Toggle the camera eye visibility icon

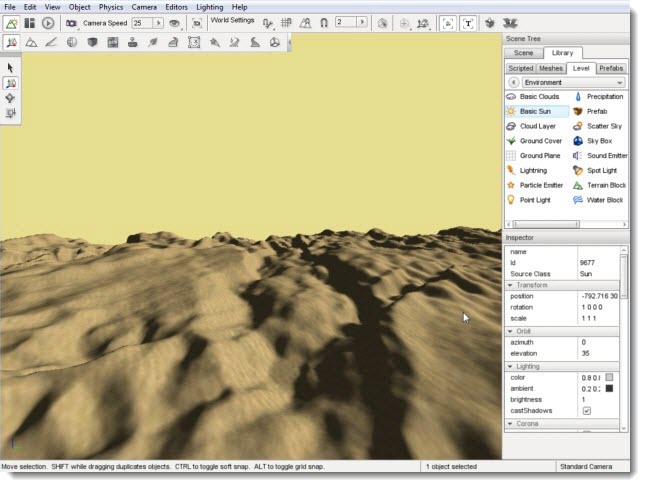tap(175, 22)
